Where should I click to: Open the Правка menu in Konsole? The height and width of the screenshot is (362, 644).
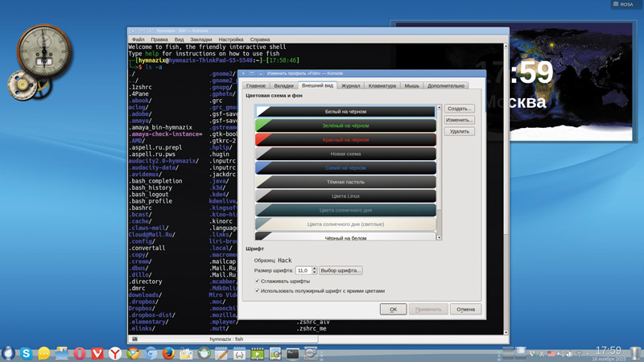[159, 39]
